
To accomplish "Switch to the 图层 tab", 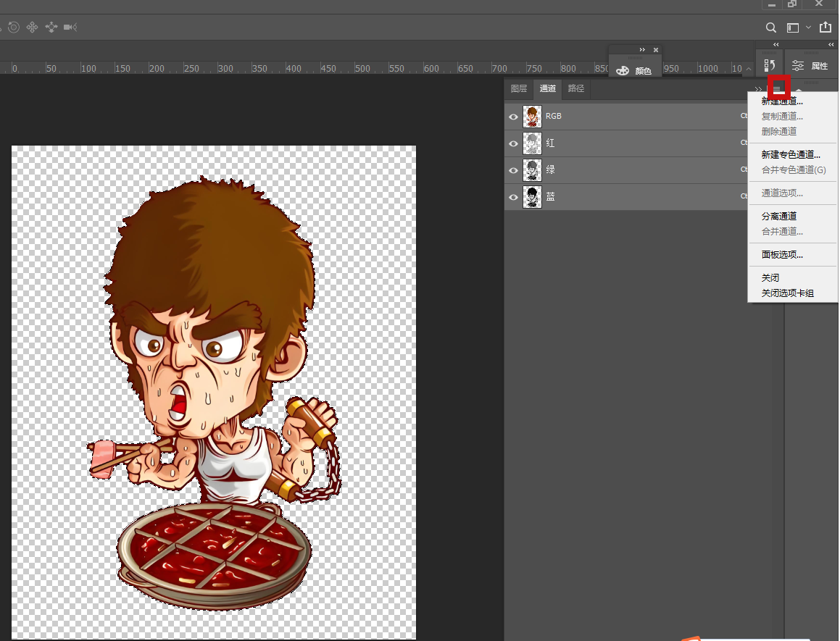I will (519, 89).
